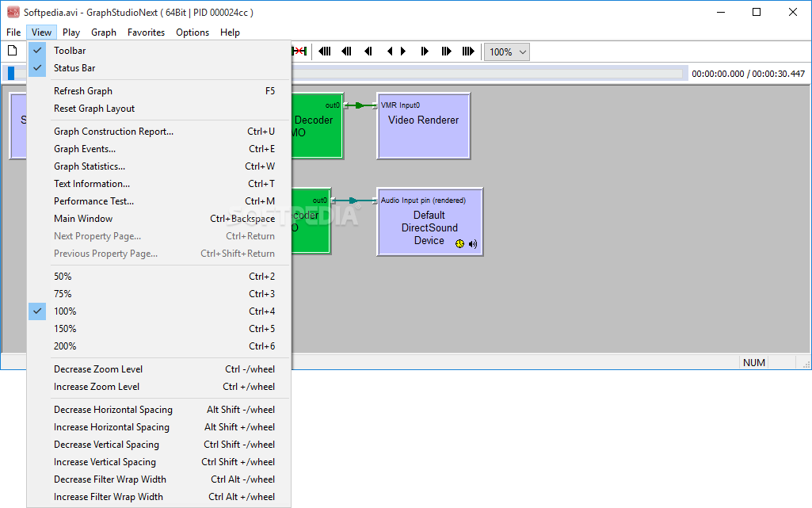Choose Decrease Horizontal Spacing
The width and height of the screenshot is (812, 508).
[x=159, y=410]
